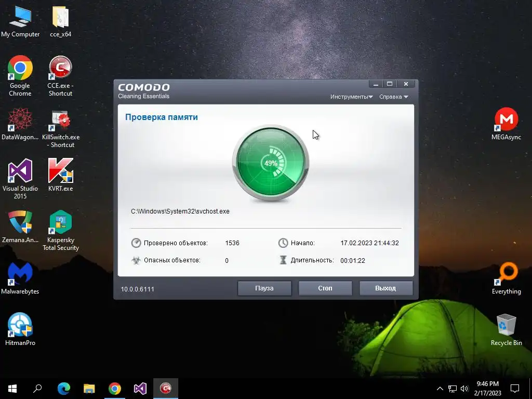Screen dimensions: 532x399
Task: Open My Computer desktop icon
Action: [20, 21]
